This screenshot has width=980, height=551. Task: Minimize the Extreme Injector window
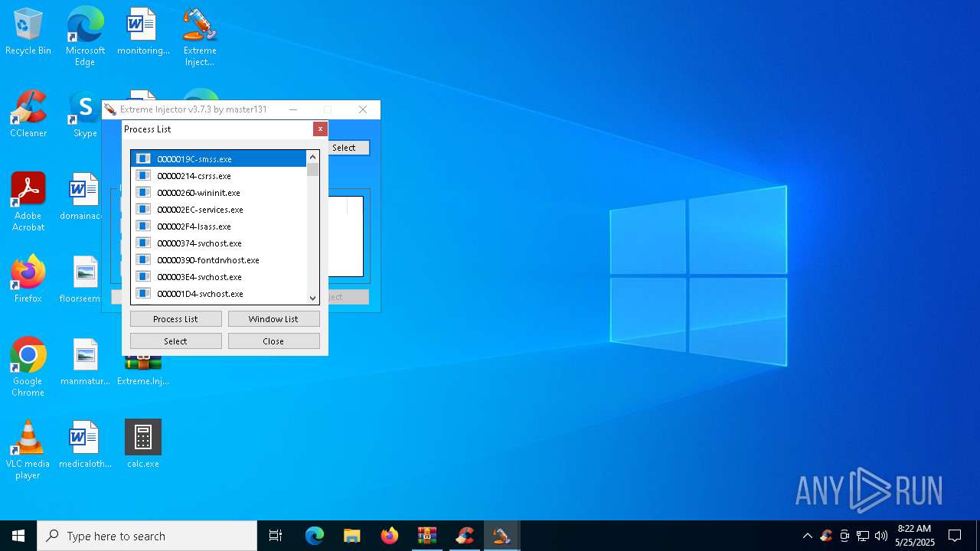coord(293,109)
